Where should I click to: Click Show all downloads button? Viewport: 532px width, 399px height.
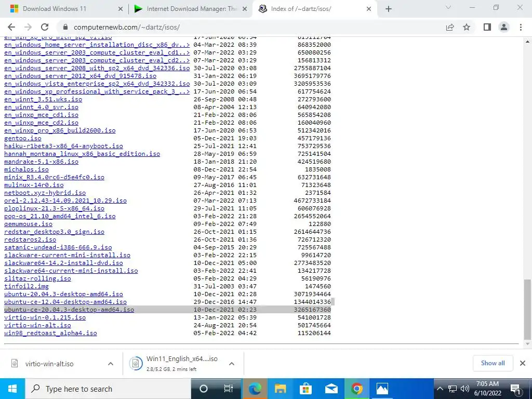point(493,363)
